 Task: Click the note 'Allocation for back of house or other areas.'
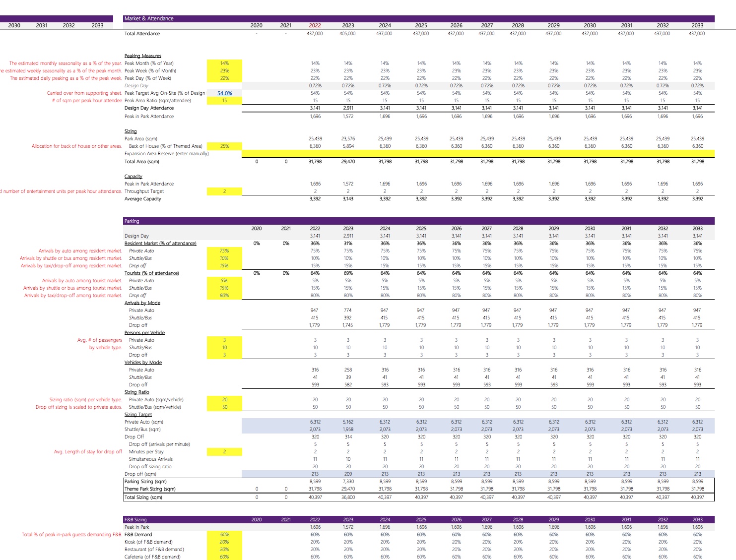tap(77, 146)
